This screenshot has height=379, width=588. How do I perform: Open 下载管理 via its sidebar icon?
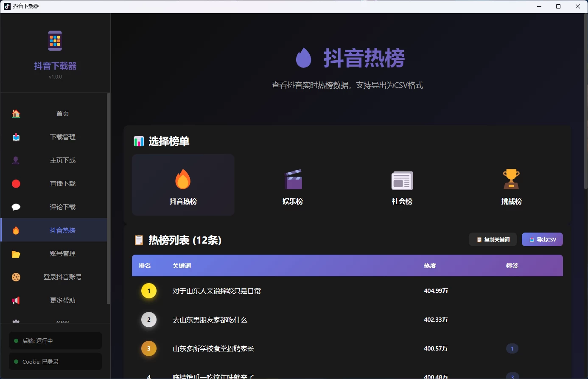point(16,137)
